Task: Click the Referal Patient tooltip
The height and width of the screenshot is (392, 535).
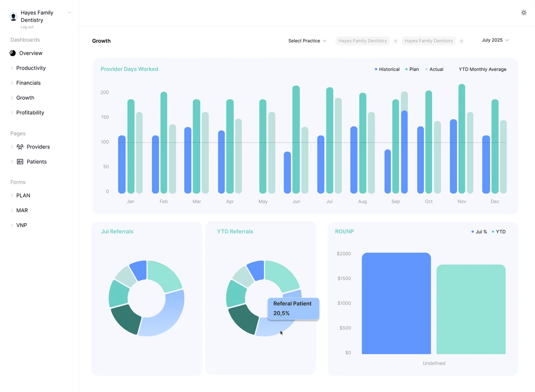Action: [x=293, y=309]
